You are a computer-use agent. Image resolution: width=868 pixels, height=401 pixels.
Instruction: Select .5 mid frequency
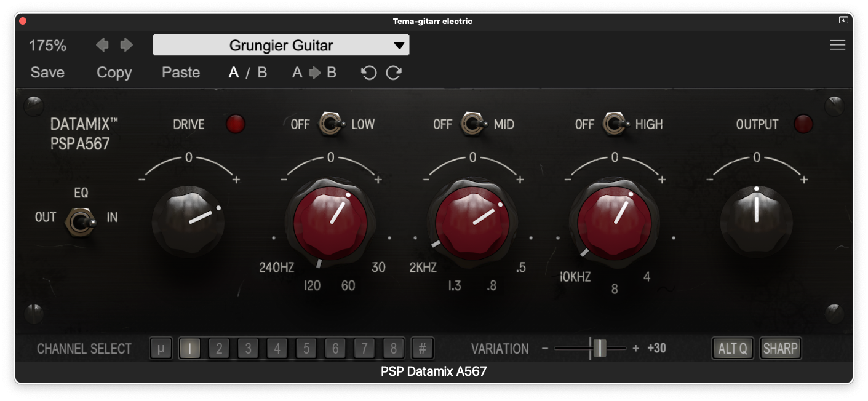pos(521,268)
